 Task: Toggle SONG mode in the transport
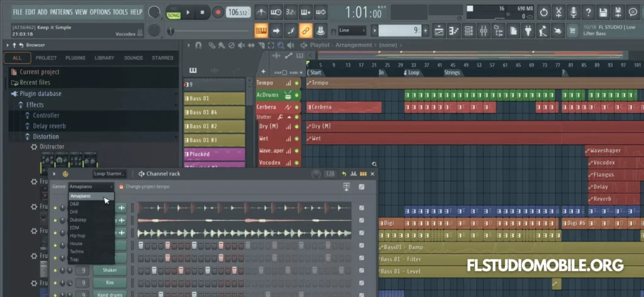click(x=174, y=15)
